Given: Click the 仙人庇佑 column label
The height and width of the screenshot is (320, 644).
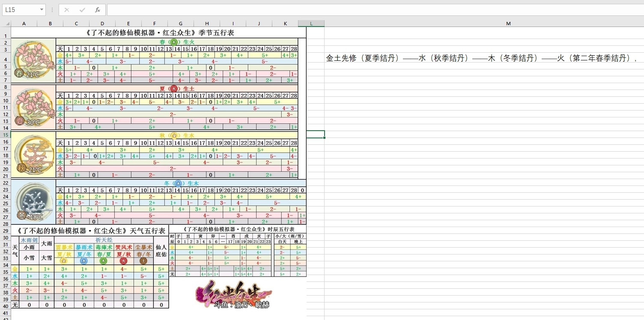Looking at the screenshot, I should click(161, 251).
